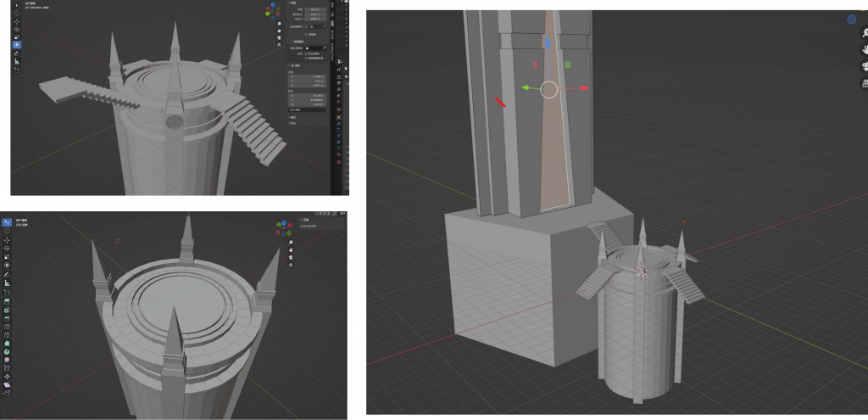
Task: Collapse the View section at the sidebar top
Action: pos(291,3)
